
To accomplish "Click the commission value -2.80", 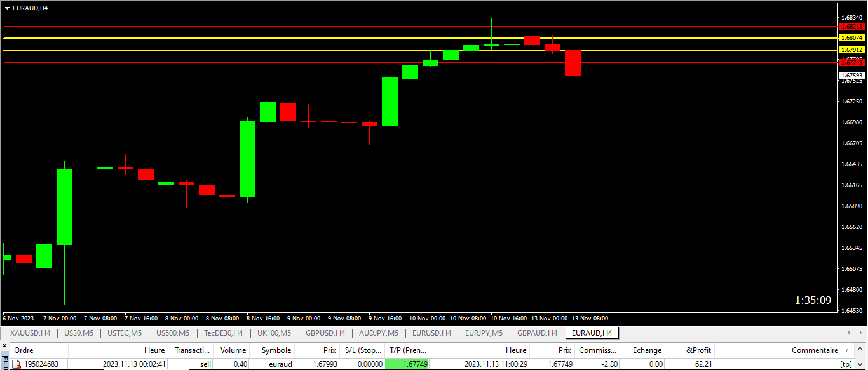I will click(608, 364).
